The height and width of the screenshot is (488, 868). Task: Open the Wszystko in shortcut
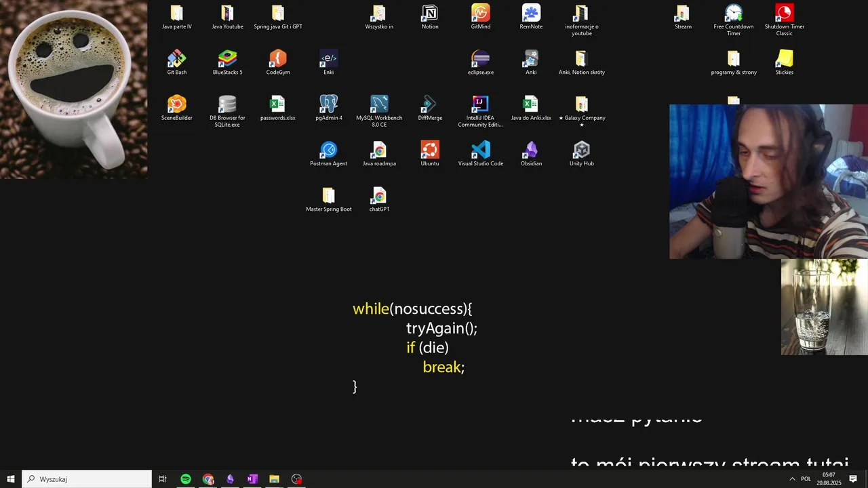[x=379, y=18]
